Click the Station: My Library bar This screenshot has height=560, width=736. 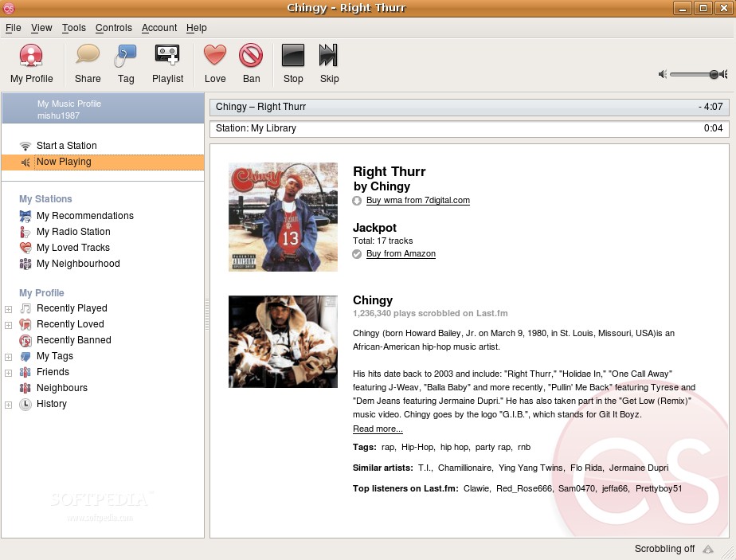coord(469,128)
